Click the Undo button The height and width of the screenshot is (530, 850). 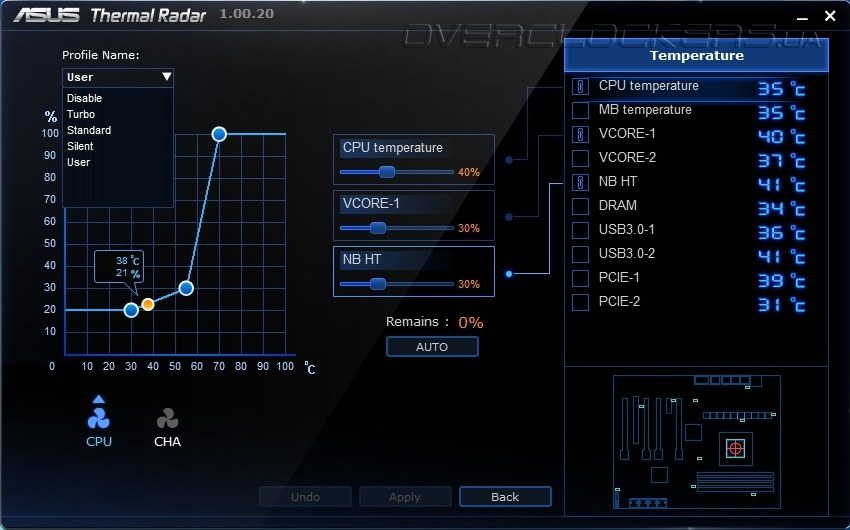[x=305, y=497]
